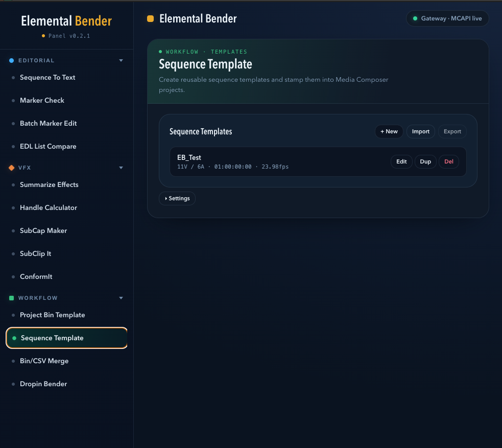
Task: Collapse the VFX section arrow
Action: 121,168
